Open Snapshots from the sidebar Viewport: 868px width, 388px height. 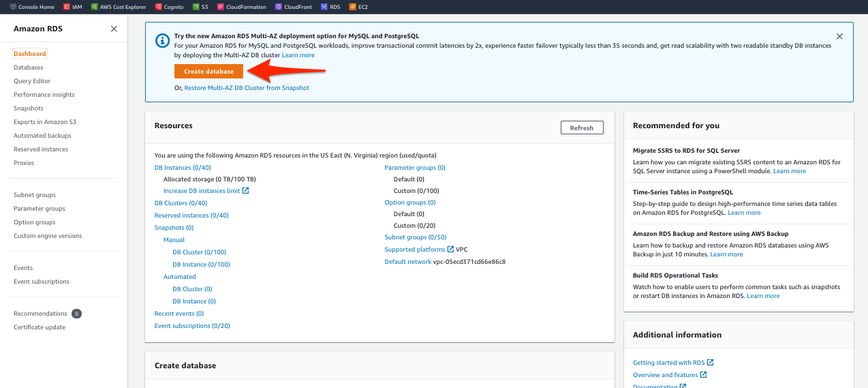tap(28, 108)
